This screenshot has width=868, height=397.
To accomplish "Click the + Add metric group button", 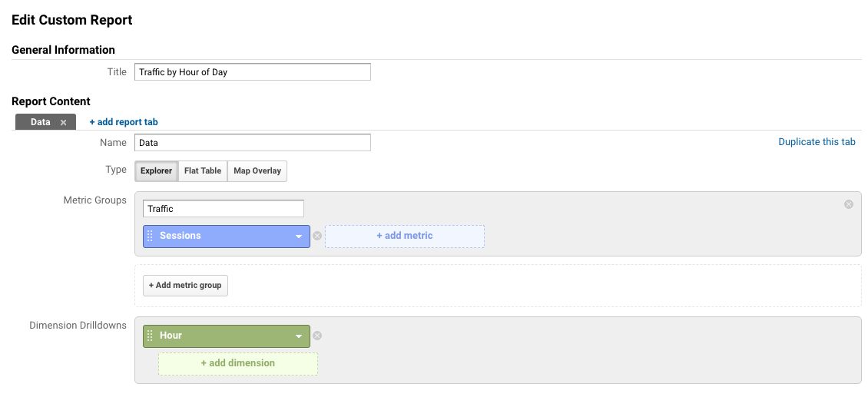I will click(185, 285).
